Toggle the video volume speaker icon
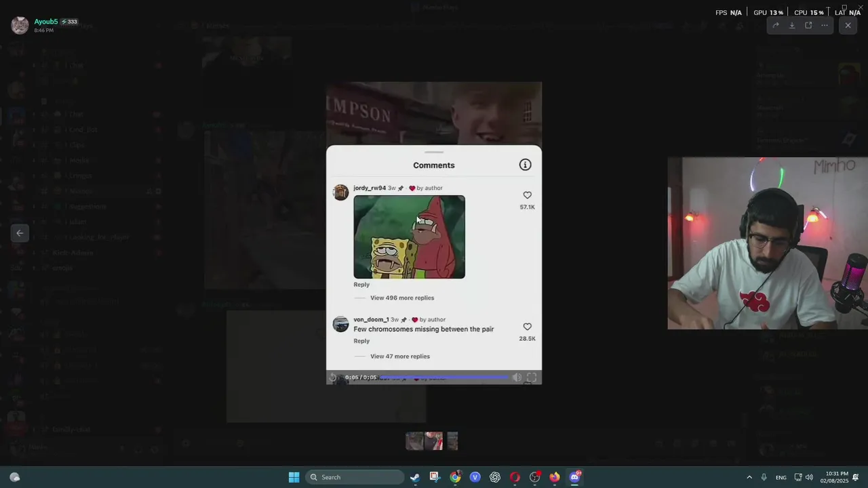 coord(517,378)
